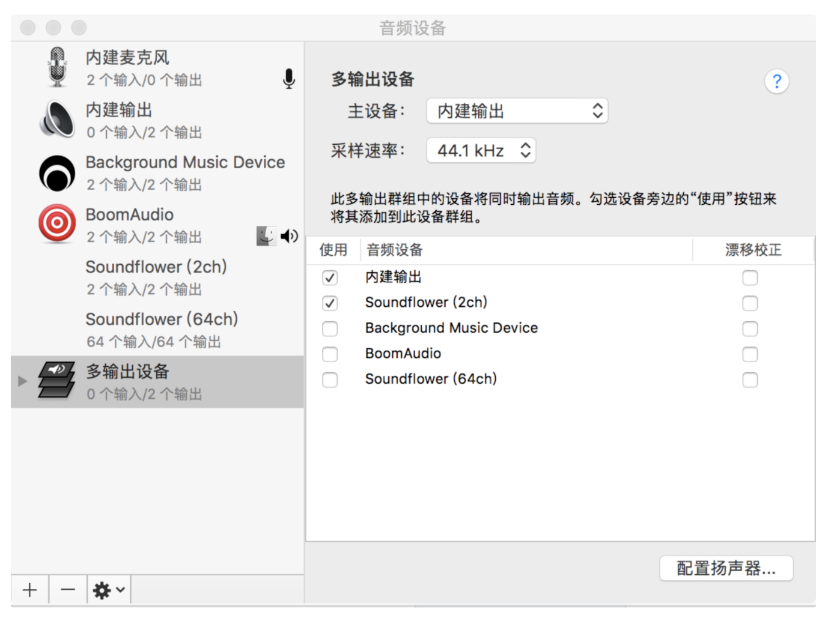Enable 漂移校正 for 内建输出

coord(750,277)
